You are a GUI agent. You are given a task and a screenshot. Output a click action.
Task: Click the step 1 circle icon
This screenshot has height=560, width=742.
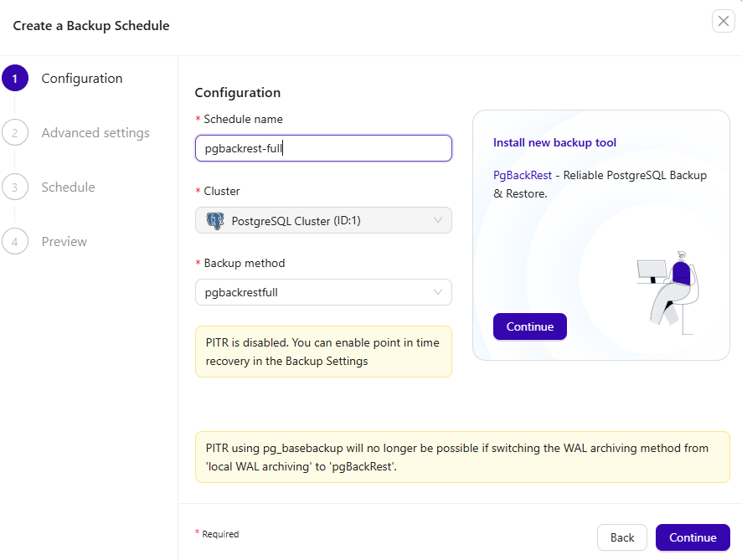[14, 79]
